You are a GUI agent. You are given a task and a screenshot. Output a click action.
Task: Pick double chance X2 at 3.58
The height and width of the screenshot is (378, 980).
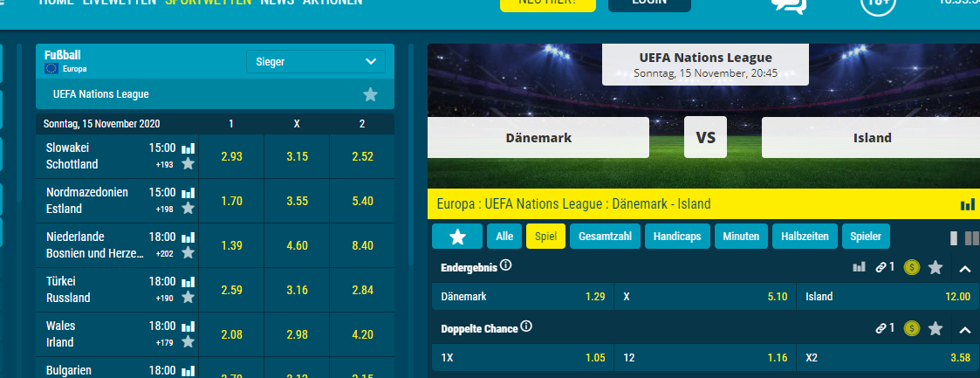(887, 358)
